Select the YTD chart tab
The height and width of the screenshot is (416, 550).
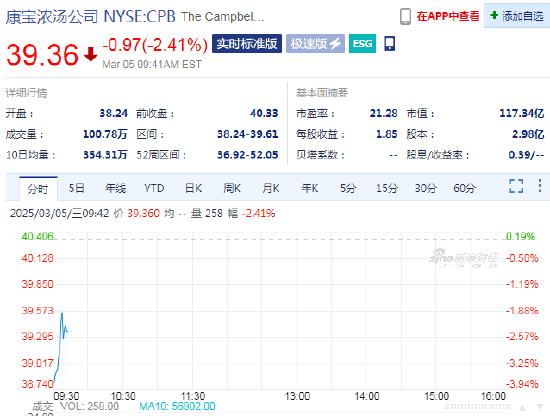tap(154, 188)
